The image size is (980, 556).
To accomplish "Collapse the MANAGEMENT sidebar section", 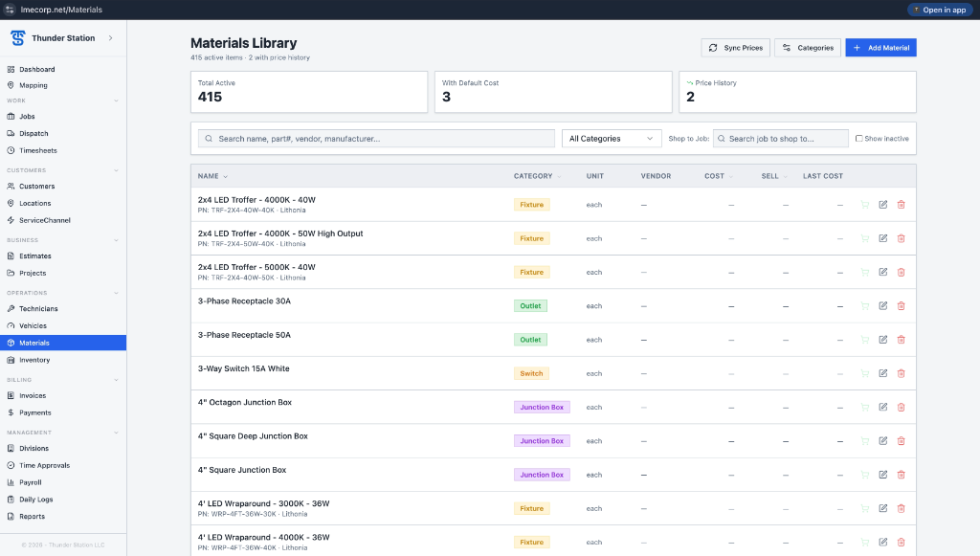I will click(116, 433).
